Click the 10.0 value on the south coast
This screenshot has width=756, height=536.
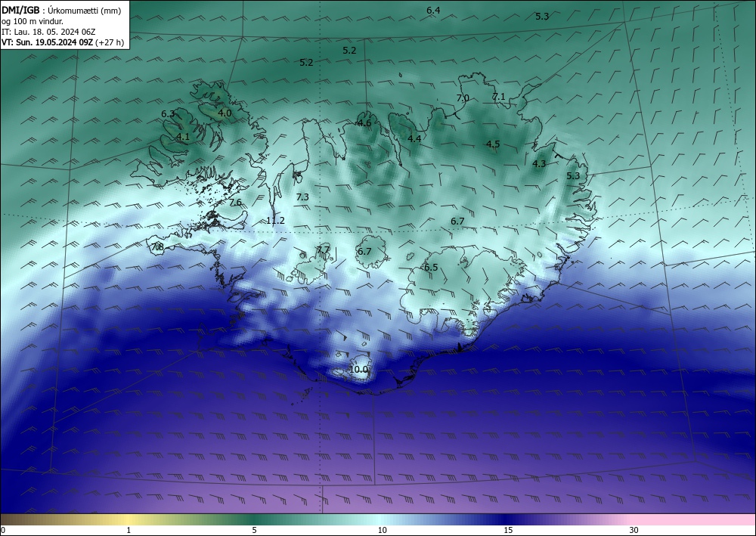click(358, 370)
